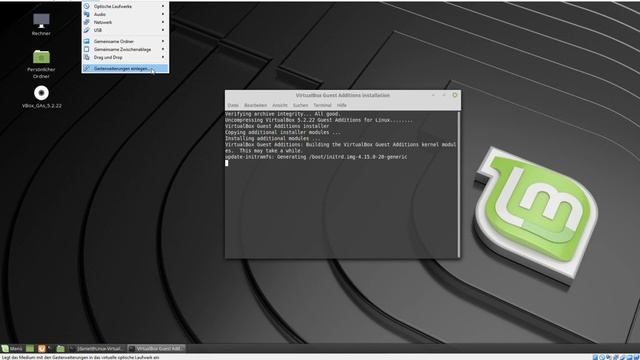Open the Bearbeiten menu in the terminal
This screenshot has width=640, height=360.
(256, 105)
